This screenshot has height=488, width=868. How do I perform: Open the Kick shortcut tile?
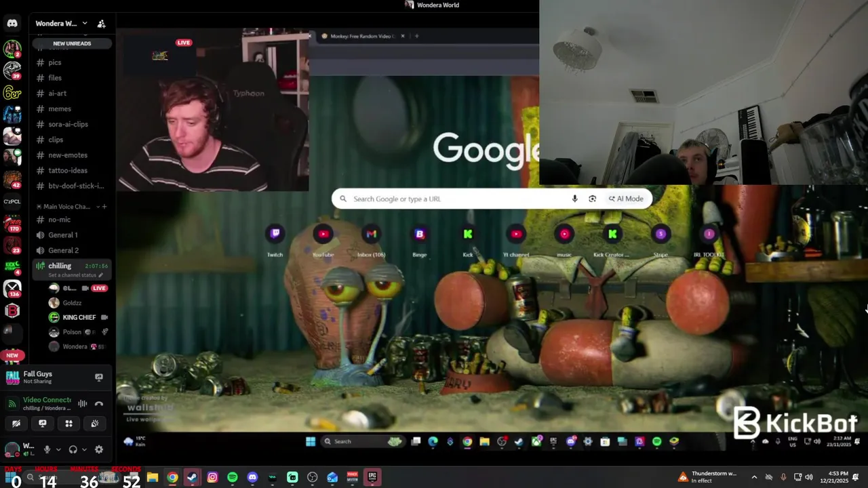tap(468, 235)
